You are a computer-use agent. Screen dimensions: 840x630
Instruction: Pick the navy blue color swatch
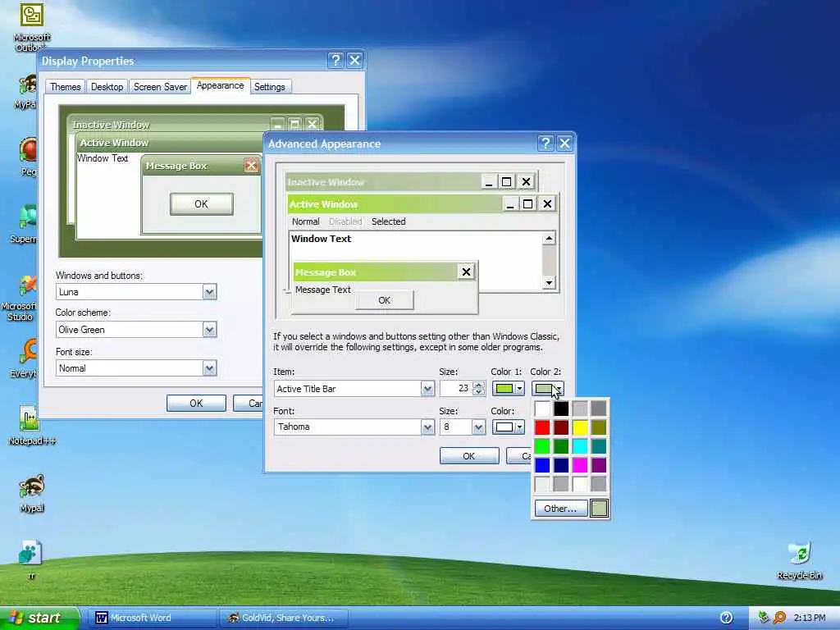(x=561, y=465)
